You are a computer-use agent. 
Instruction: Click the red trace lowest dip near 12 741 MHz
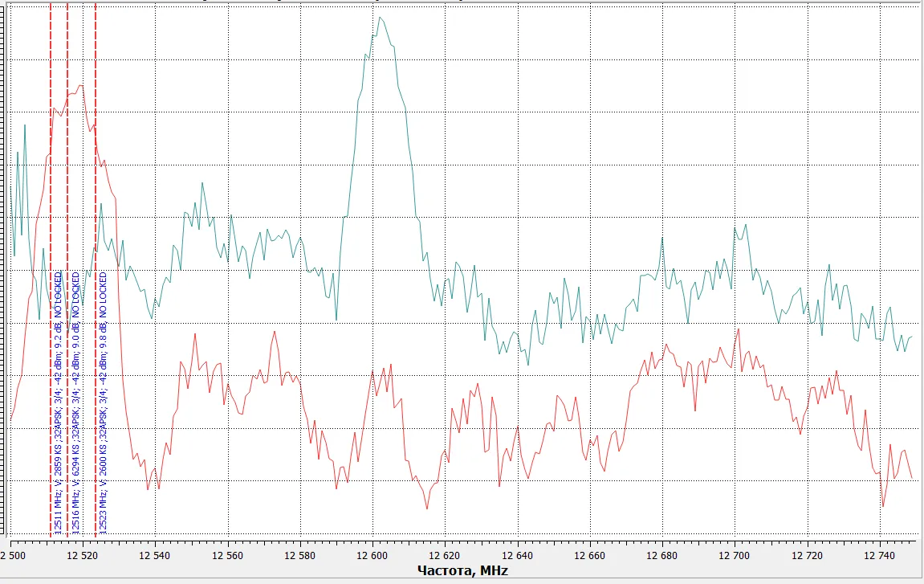point(883,506)
